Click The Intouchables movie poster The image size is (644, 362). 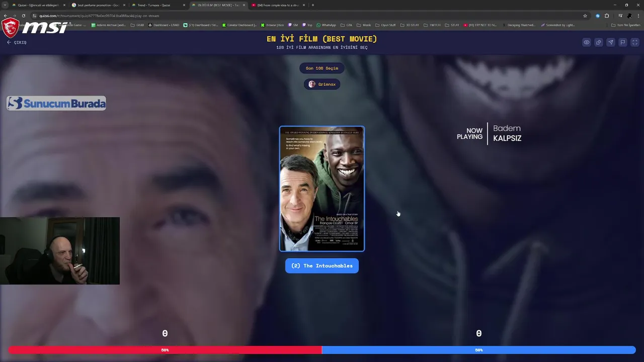point(322,189)
